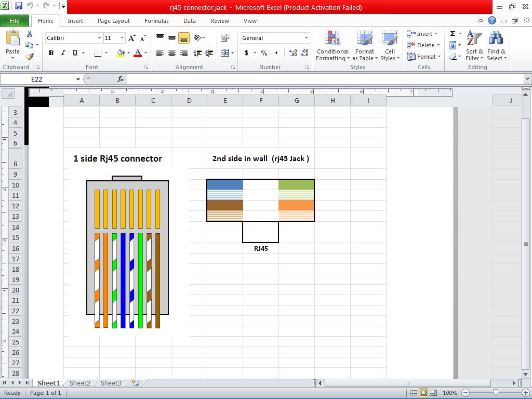This screenshot has width=532, height=399.
Task: Open the Excel Help question mark
Action: click(x=492, y=20)
